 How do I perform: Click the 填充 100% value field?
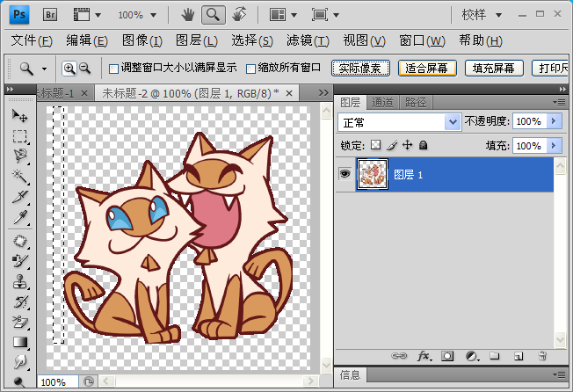point(529,145)
